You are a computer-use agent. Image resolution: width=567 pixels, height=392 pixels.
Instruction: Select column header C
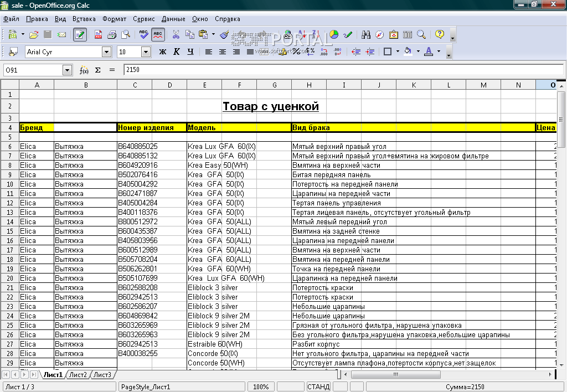coord(135,85)
